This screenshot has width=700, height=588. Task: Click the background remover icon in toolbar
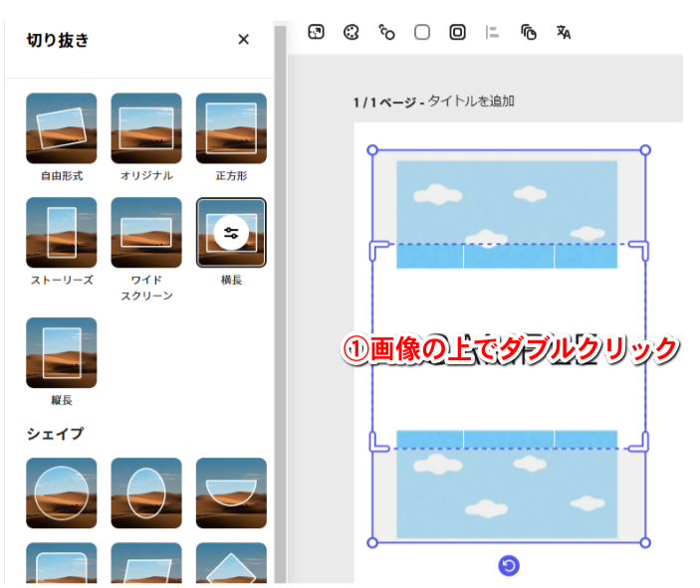pos(316,32)
